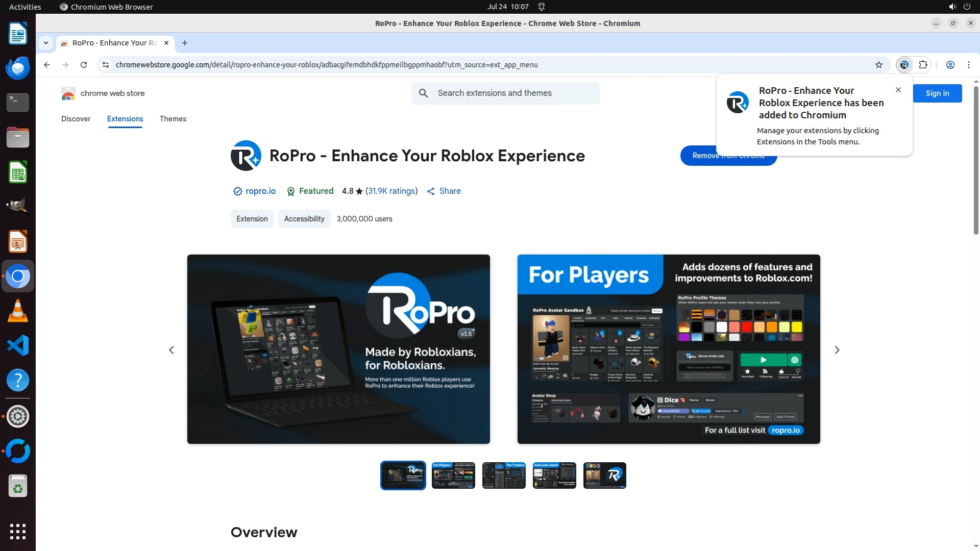Open Visual Studio Code from the dock
Viewport: 980px width, 551px height.
(x=18, y=346)
